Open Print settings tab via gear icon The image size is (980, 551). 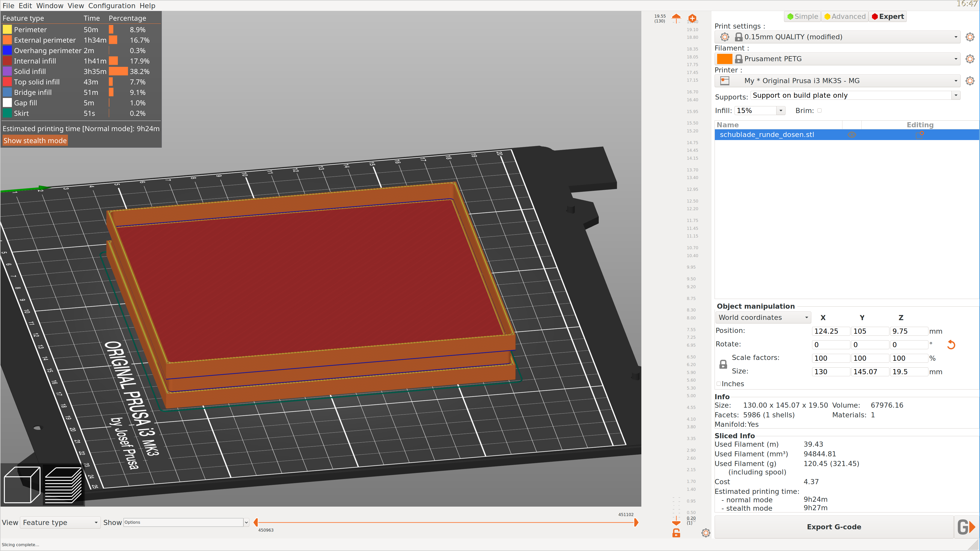point(970,37)
